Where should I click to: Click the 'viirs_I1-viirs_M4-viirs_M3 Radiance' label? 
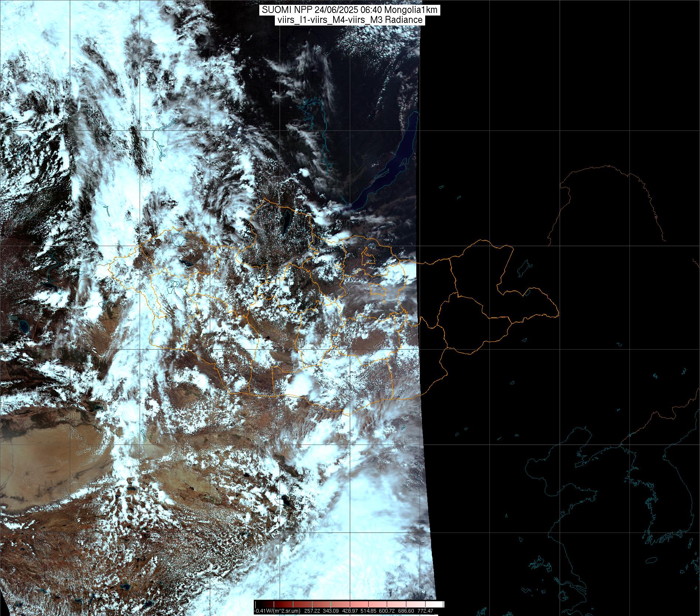[349, 20]
